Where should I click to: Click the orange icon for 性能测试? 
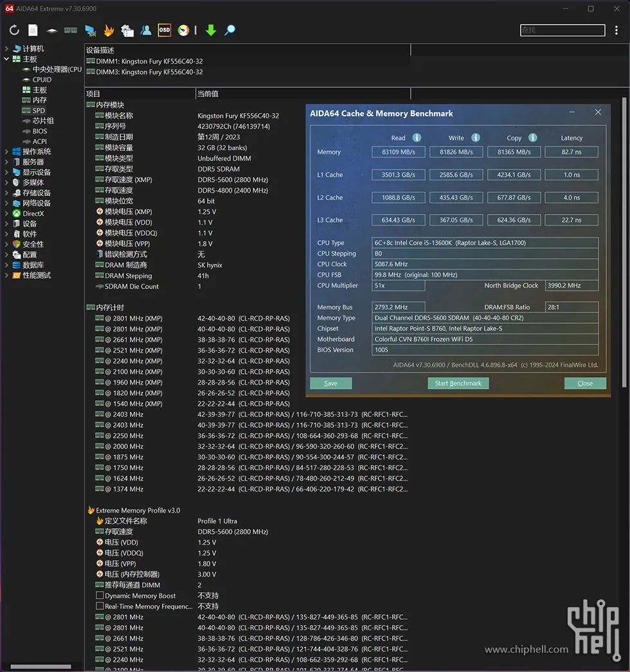pos(17,275)
